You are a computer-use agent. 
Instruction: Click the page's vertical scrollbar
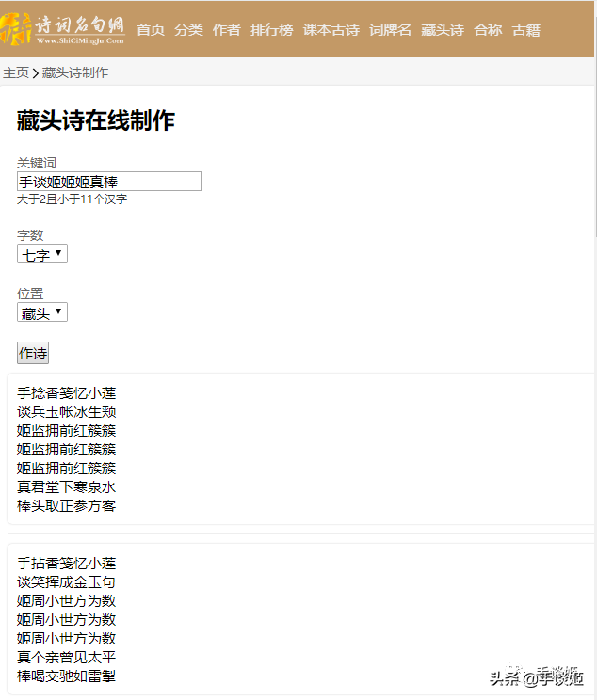point(595,125)
